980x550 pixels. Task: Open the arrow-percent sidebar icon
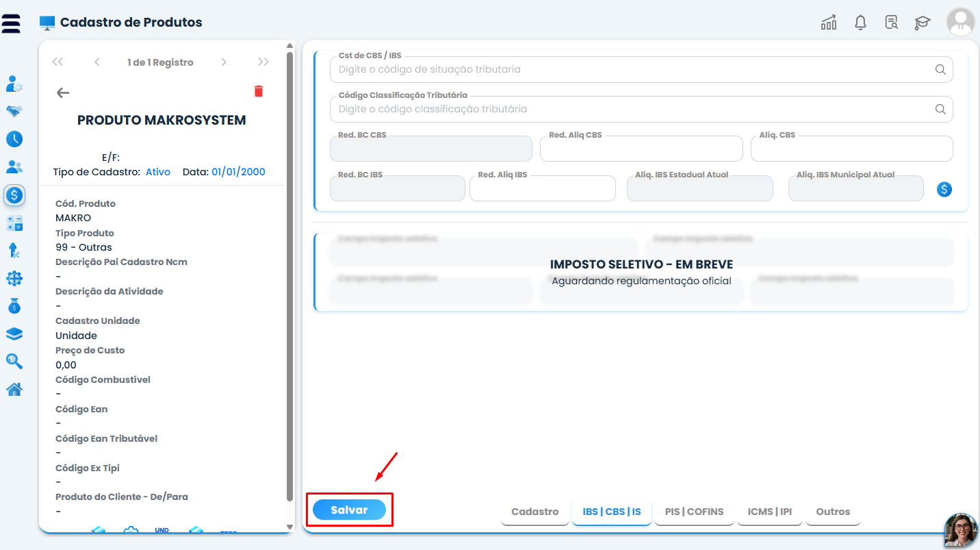14,250
